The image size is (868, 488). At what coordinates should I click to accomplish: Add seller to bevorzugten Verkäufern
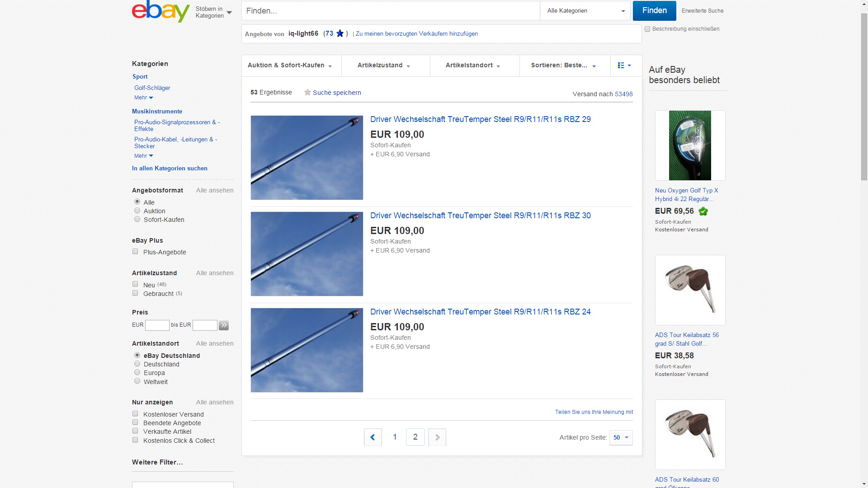[417, 34]
